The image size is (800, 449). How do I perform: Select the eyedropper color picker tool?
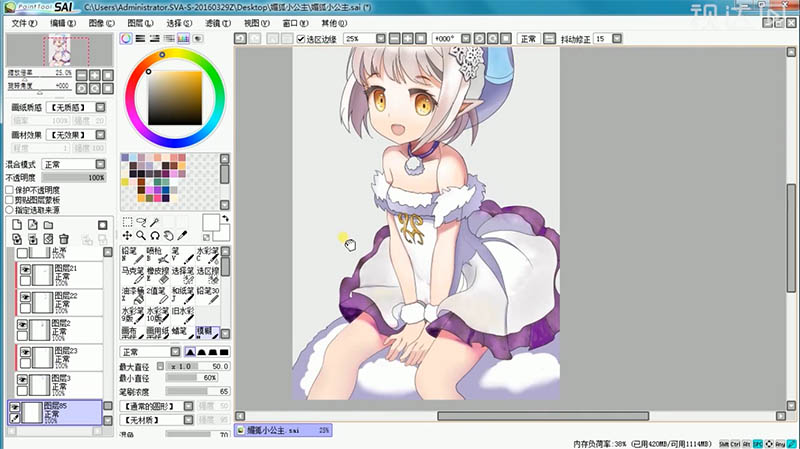[x=182, y=235]
